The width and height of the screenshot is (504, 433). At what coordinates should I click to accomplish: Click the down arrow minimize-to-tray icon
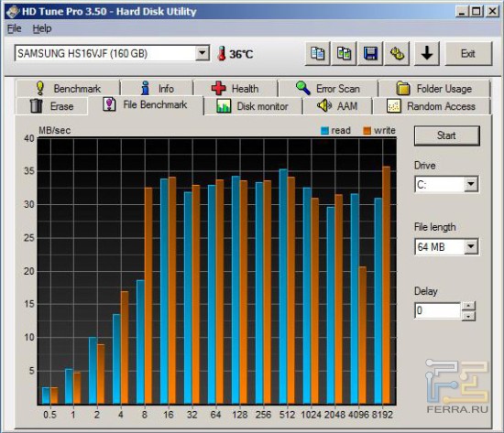tap(426, 53)
